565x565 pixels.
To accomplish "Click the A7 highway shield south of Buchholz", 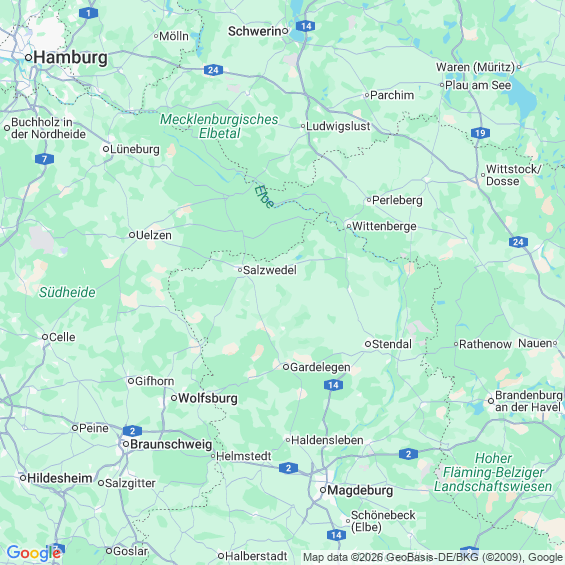I will click(44, 159).
